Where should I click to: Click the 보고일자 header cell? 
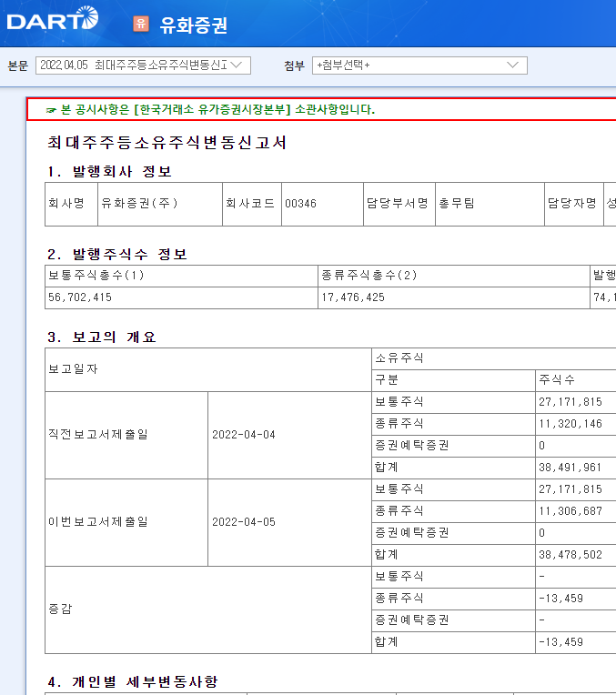[208, 369]
